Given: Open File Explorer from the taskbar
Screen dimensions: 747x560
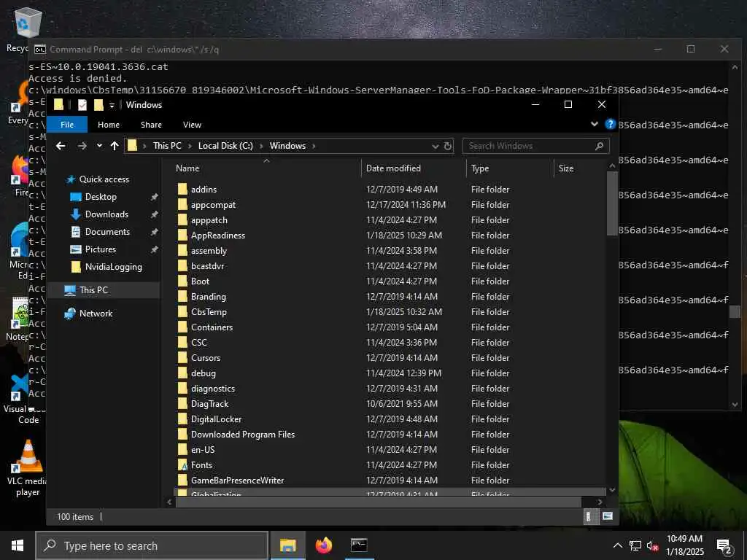Looking at the screenshot, I should tap(287, 545).
